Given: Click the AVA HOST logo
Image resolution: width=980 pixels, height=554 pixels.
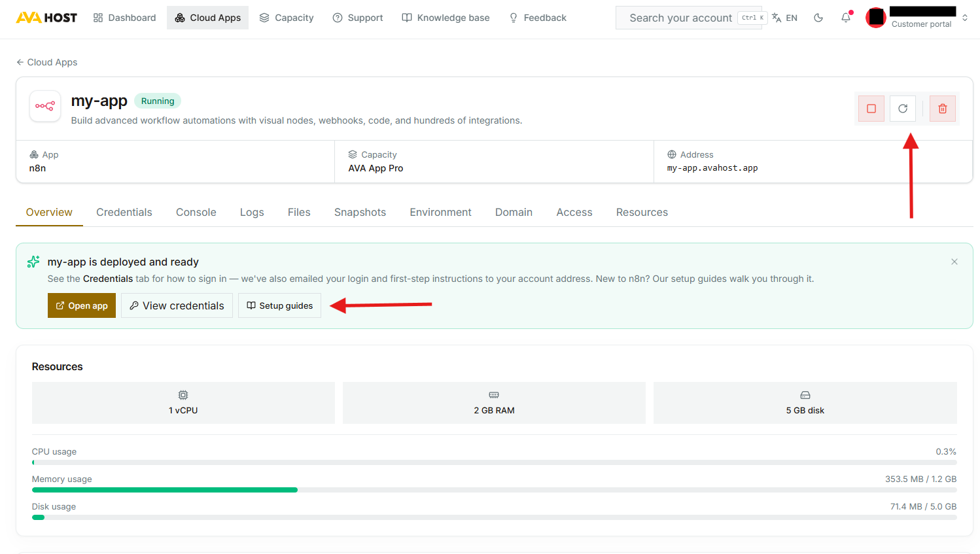Looking at the screenshot, I should (x=46, y=18).
